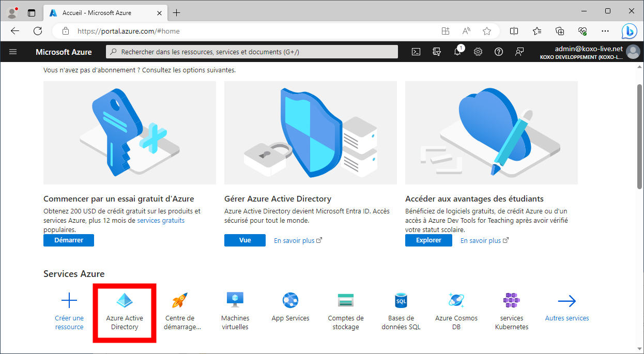Focus the Azure resource search box
The width and height of the screenshot is (644, 354).
tap(252, 52)
